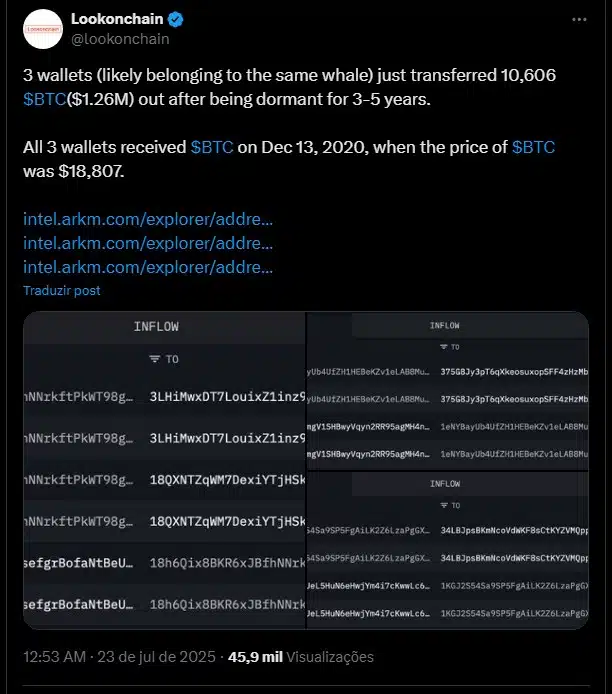The height and width of the screenshot is (694, 612).
Task: Click the blue verified badge
Action: point(176,19)
